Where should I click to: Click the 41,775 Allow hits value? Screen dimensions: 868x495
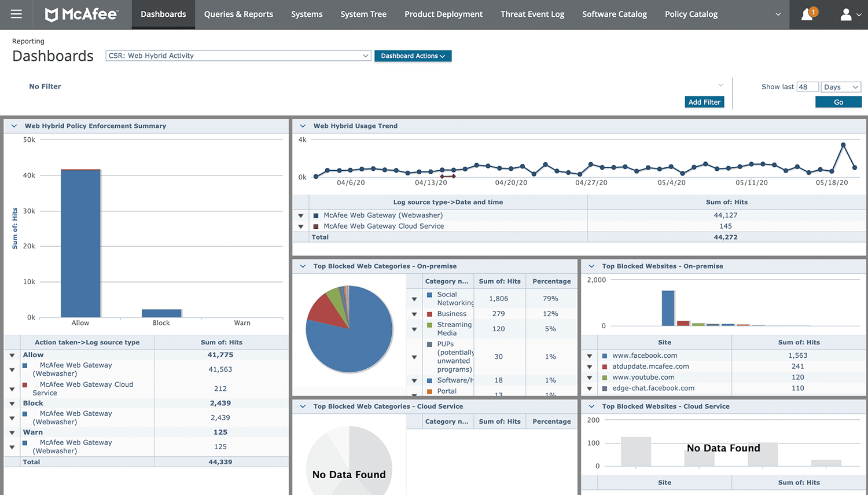[x=220, y=355]
